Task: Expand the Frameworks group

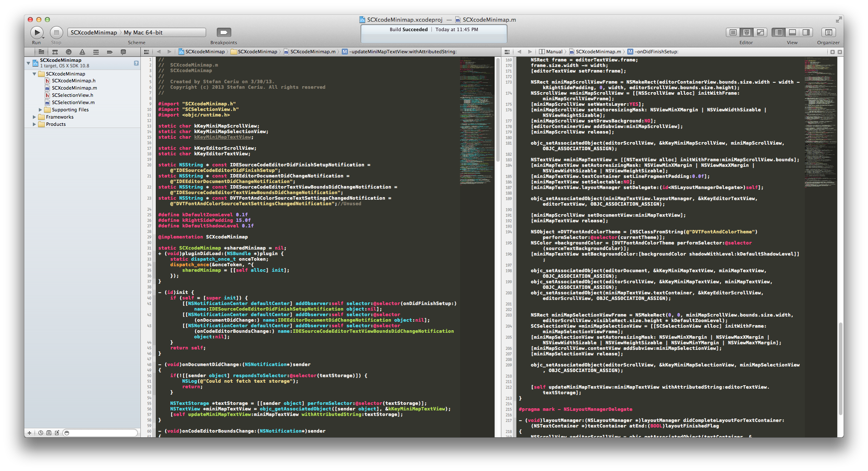Action: (x=35, y=117)
